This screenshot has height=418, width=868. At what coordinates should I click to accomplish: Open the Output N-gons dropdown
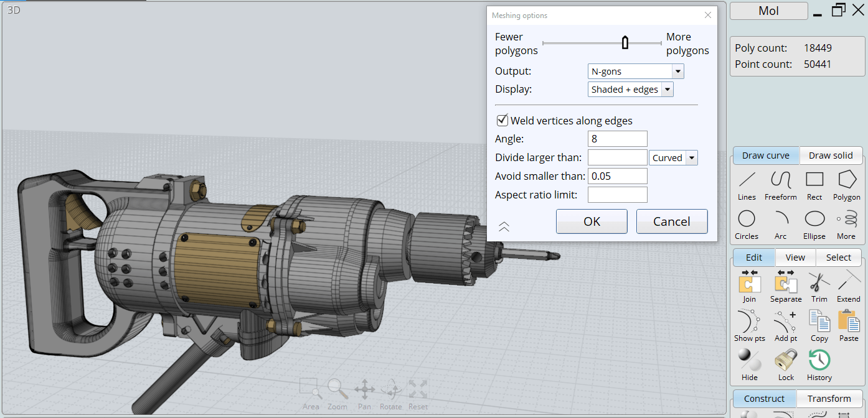point(677,72)
